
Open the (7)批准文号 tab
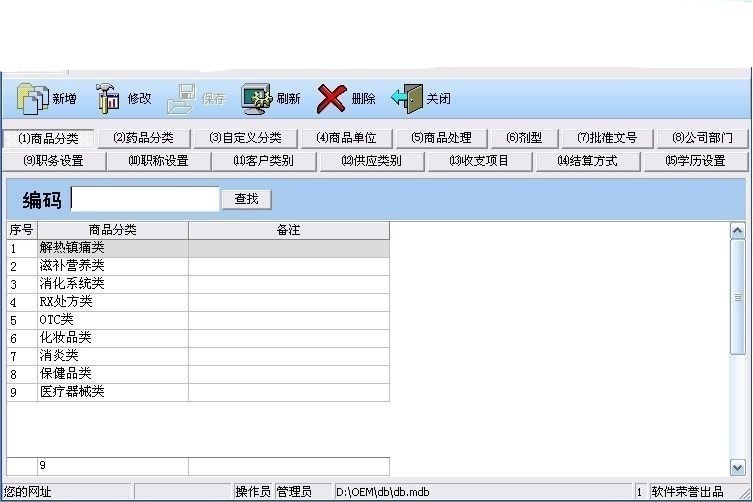(x=607, y=138)
